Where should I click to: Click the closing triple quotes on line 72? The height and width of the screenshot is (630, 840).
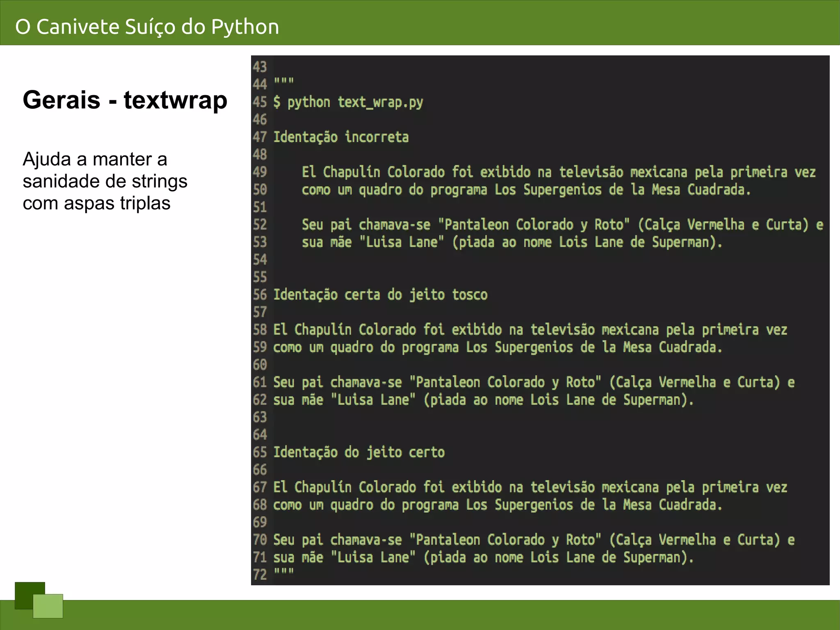tap(284, 572)
